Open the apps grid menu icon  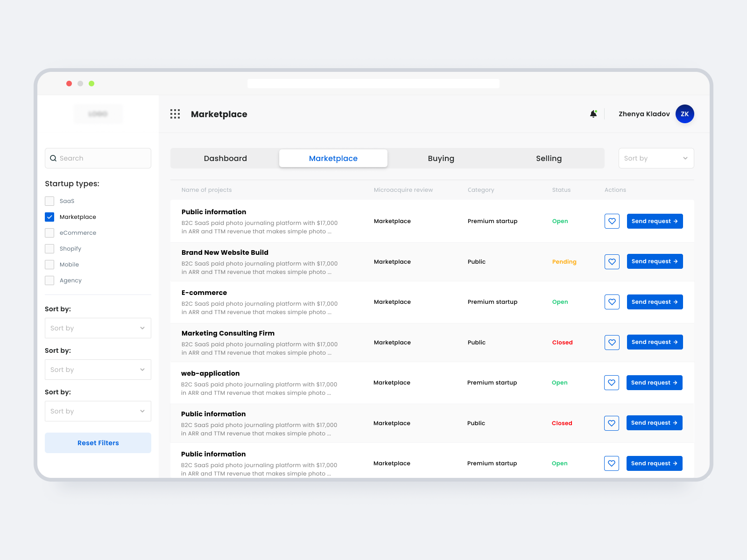pos(175,114)
